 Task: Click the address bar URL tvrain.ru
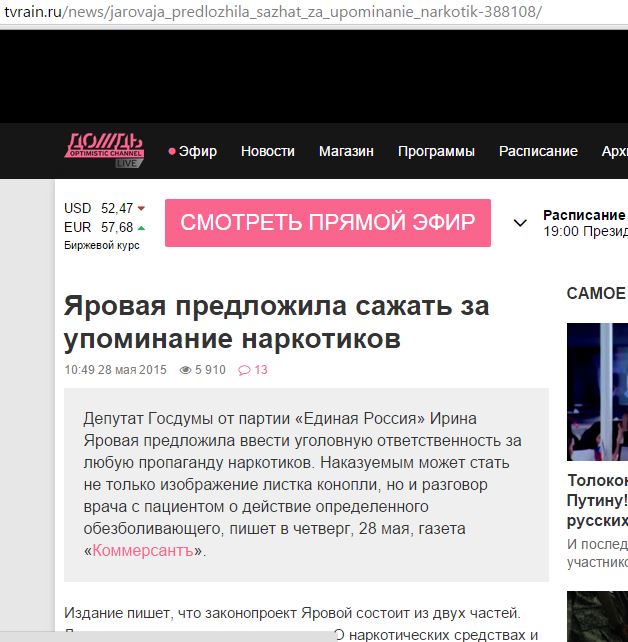click(x=273, y=11)
